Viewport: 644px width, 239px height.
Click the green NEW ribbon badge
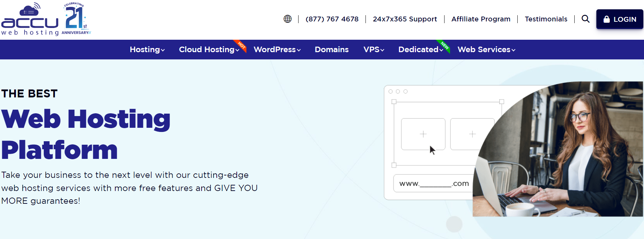pyautogui.click(x=445, y=46)
